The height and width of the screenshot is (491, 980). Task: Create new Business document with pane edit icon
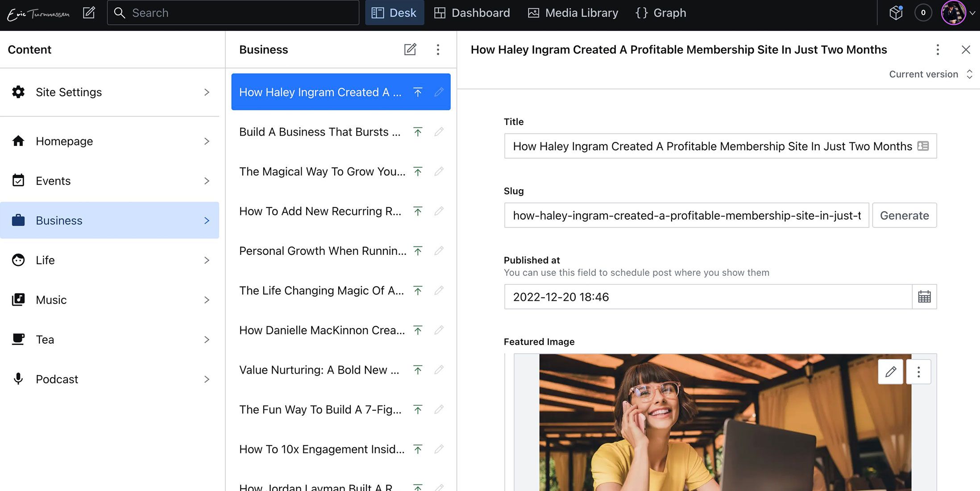(x=410, y=49)
